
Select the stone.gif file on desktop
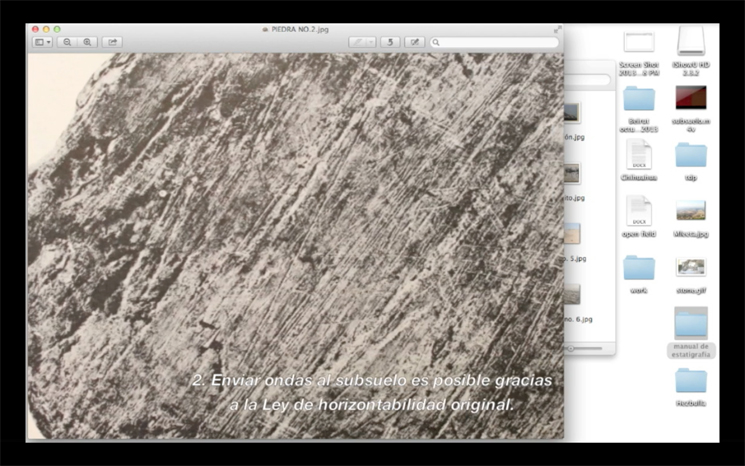[690, 267]
